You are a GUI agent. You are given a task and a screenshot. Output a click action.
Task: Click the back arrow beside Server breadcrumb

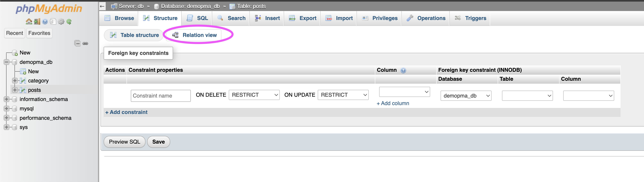click(x=102, y=6)
